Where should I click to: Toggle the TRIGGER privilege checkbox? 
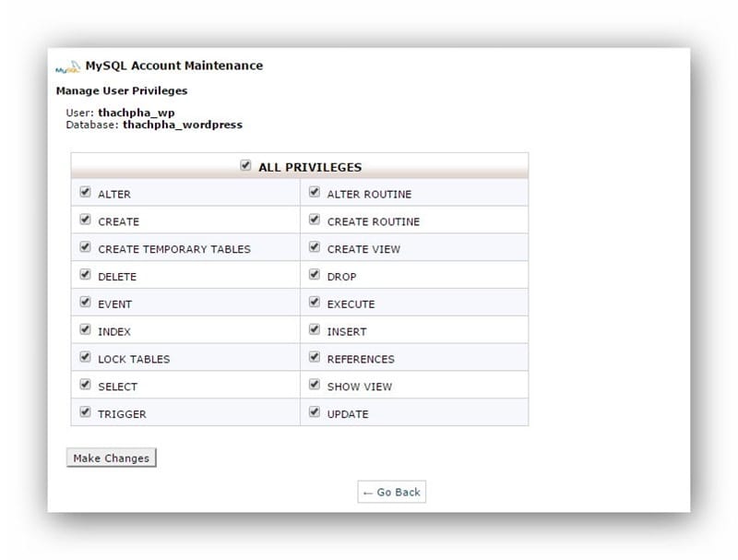(x=85, y=411)
